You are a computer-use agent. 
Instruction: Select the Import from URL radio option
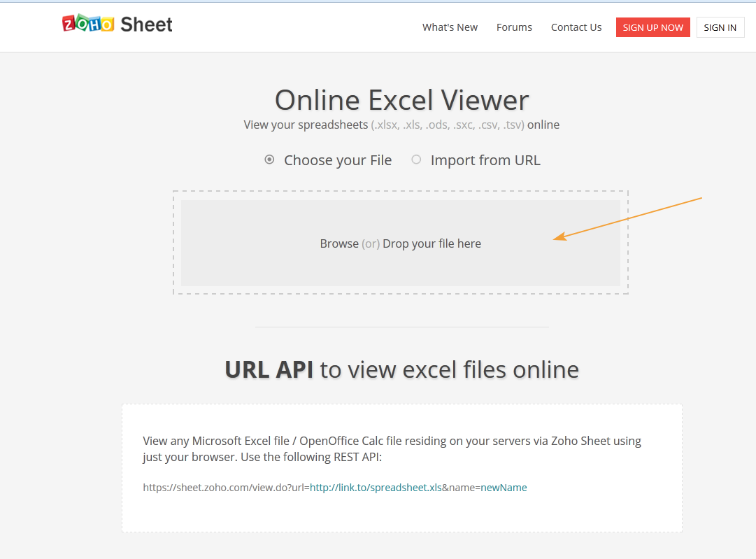(416, 160)
